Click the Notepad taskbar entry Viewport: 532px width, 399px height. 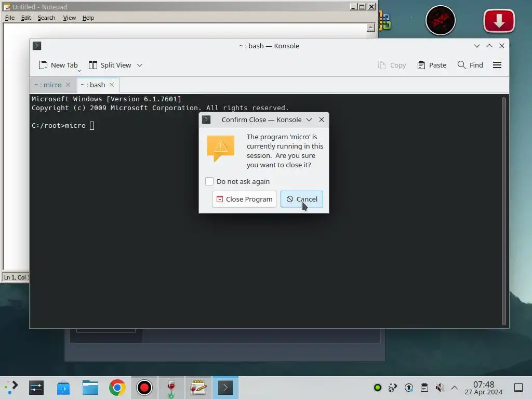click(198, 388)
